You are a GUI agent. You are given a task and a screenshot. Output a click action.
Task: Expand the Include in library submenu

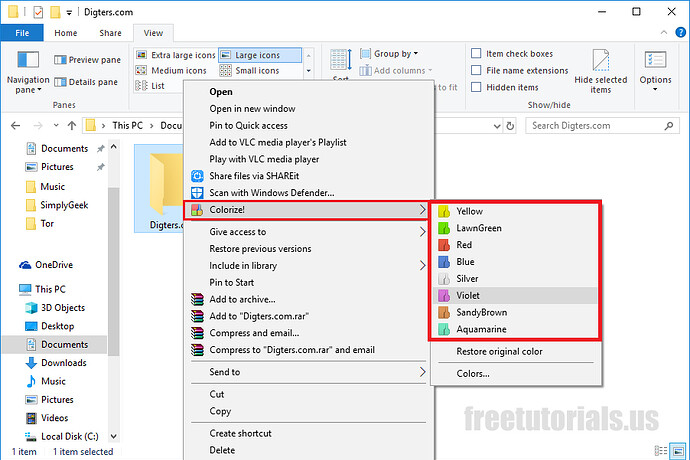pyautogui.click(x=308, y=266)
